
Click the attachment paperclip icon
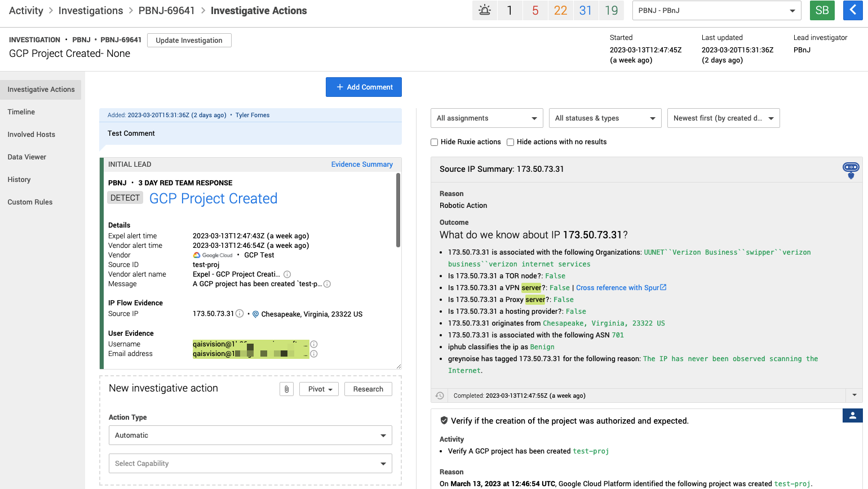[286, 389]
